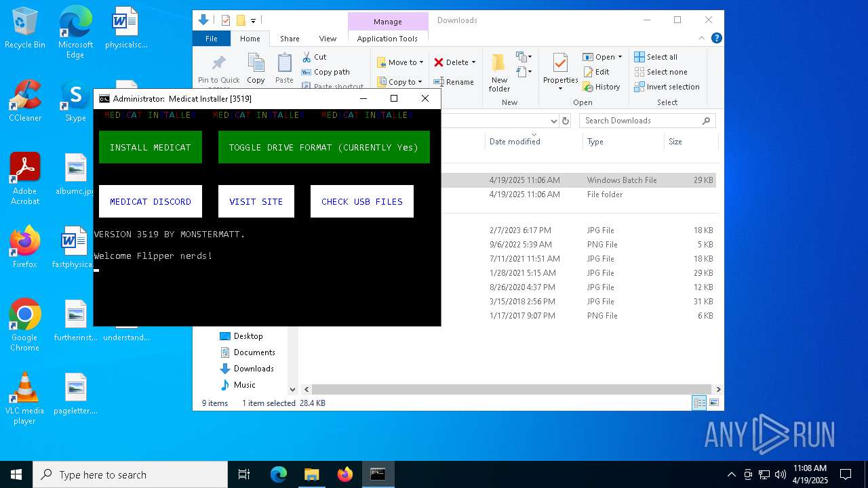This screenshot has height=488, width=868.
Task: Select the File folder row
Action: 578,195
